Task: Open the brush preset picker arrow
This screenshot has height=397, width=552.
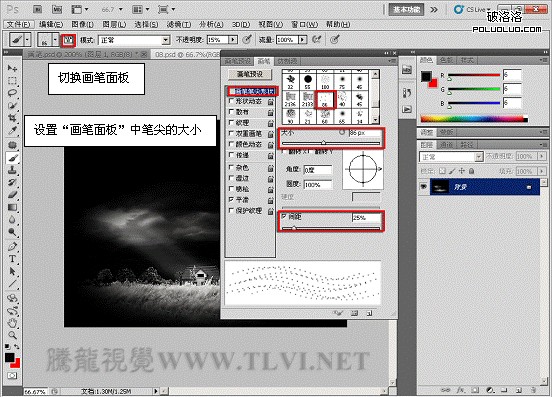Action: [x=55, y=40]
